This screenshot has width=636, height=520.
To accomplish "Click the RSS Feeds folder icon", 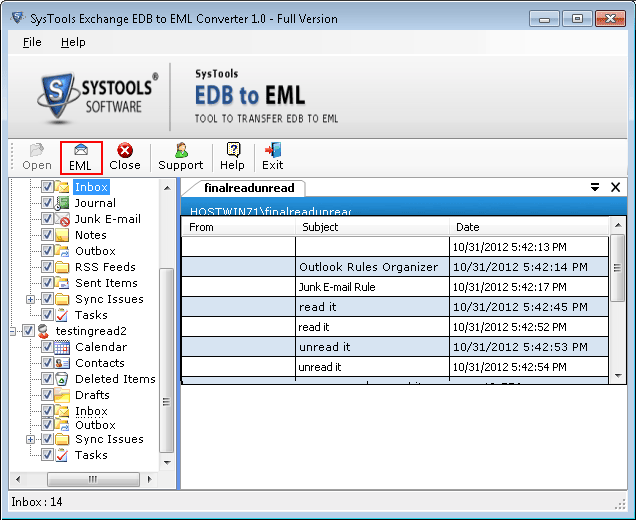I will coord(62,267).
